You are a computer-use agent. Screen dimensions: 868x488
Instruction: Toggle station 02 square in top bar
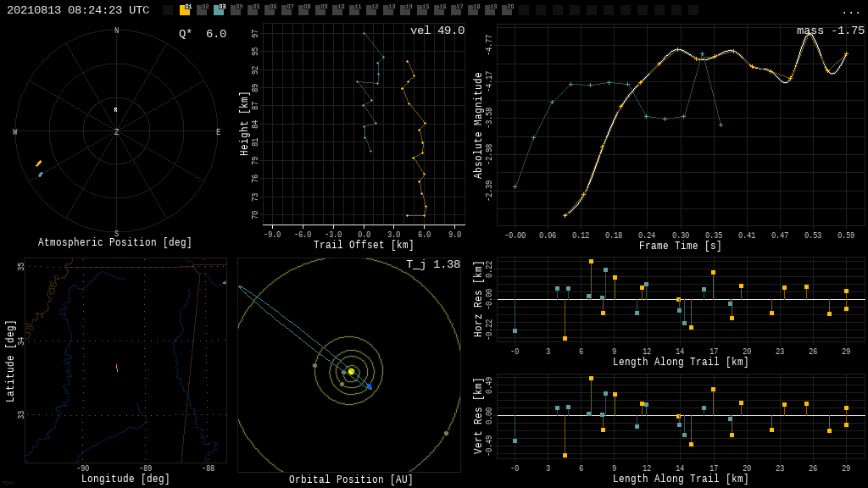202,10
